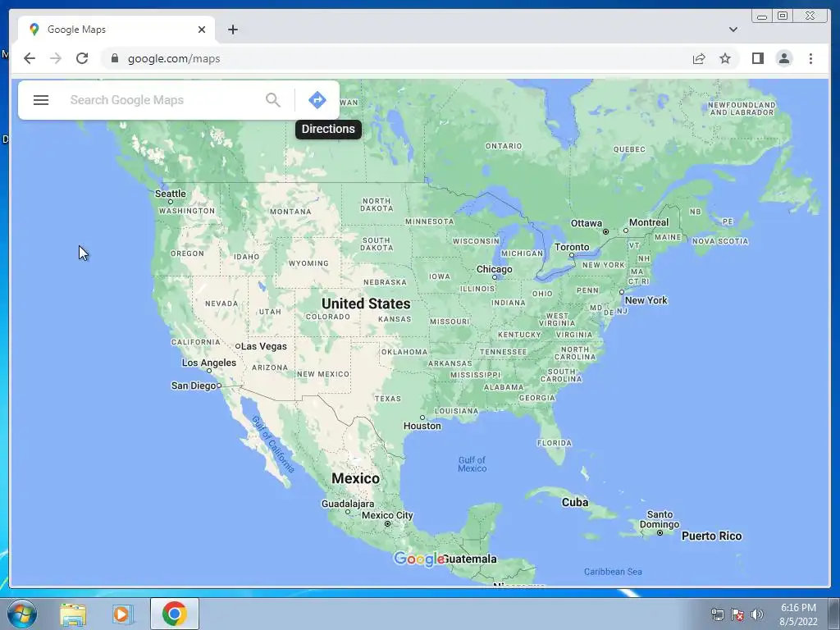
Task: Click the CALIFORNIA state label
Action: tap(195, 342)
